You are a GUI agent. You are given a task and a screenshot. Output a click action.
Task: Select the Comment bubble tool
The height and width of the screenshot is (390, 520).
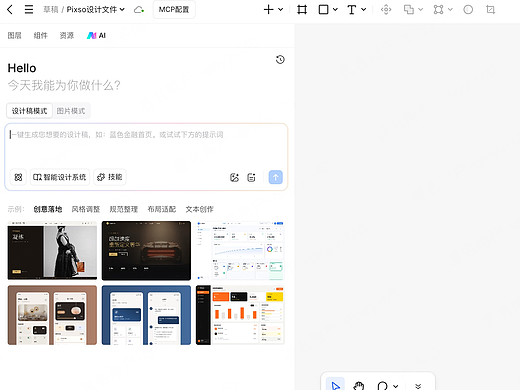[382, 386]
